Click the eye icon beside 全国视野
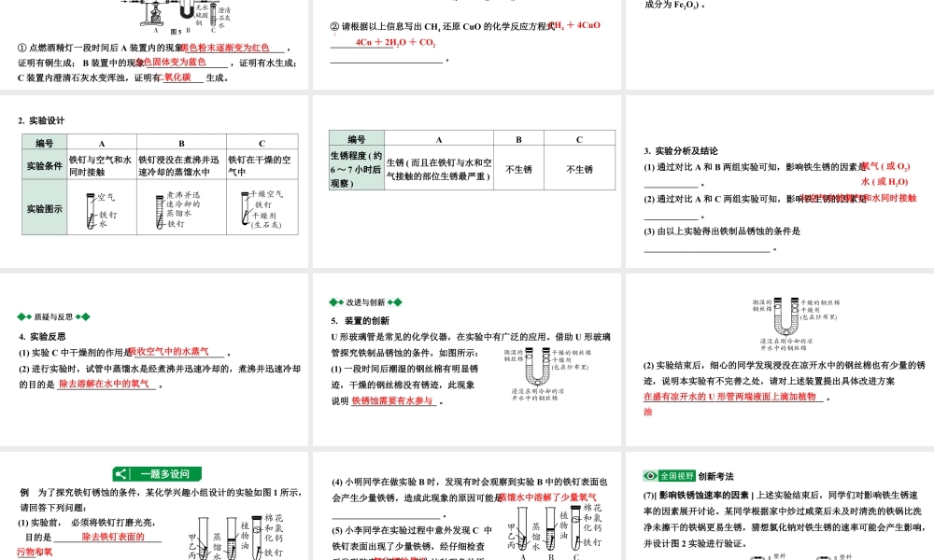The image size is (934, 560). coord(650,475)
